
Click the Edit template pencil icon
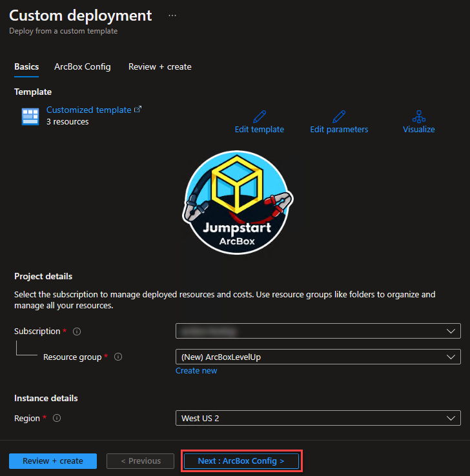260,117
